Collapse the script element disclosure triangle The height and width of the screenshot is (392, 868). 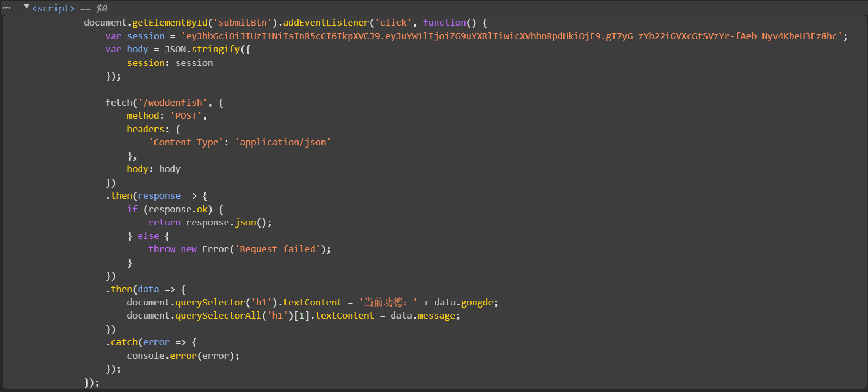26,7
